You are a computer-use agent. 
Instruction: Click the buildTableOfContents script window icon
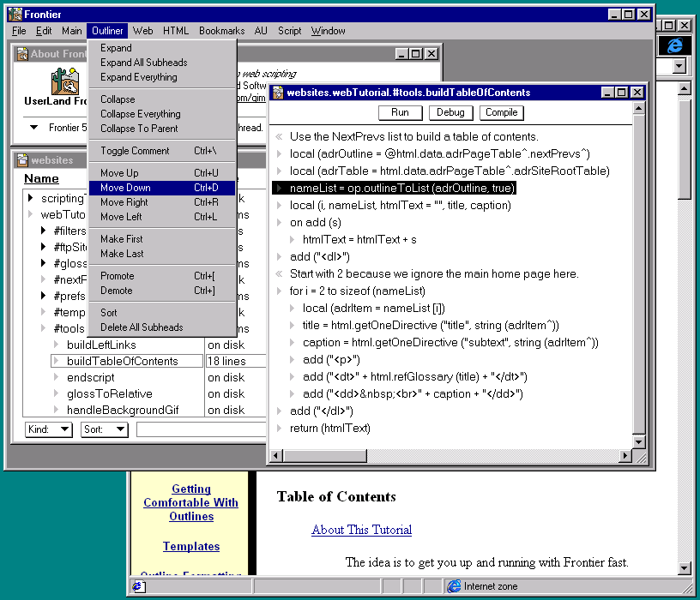277,93
